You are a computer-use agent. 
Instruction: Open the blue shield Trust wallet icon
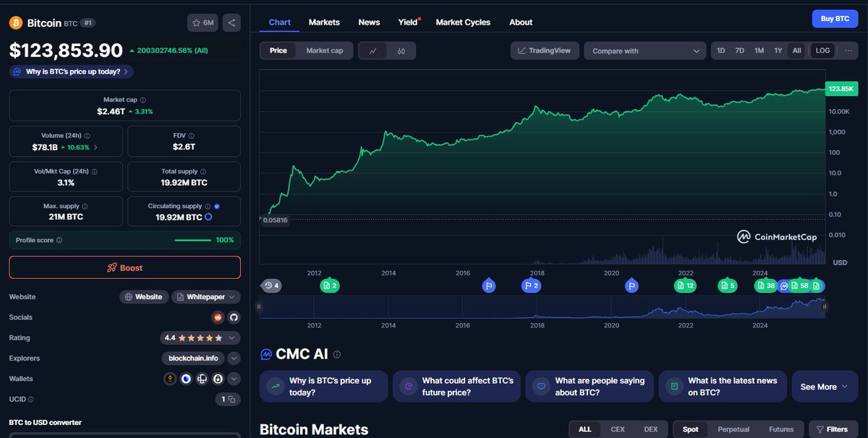point(186,379)
